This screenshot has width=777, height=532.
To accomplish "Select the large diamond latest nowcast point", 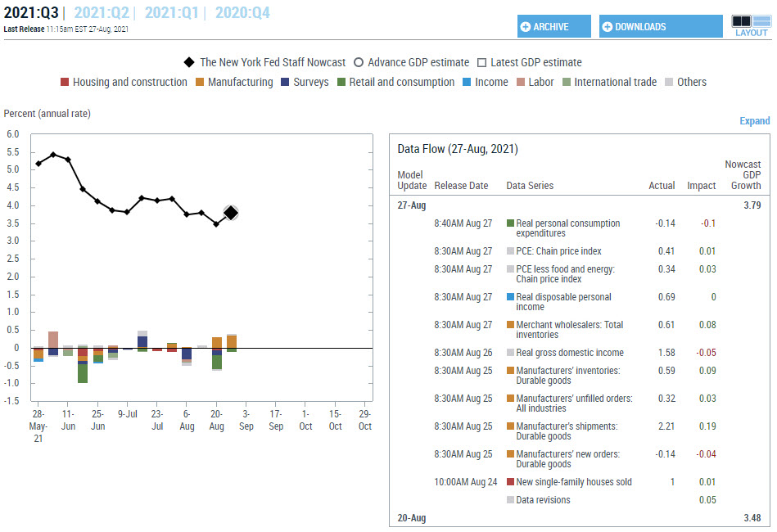I will pyautogui.click(x=231, y=213).
